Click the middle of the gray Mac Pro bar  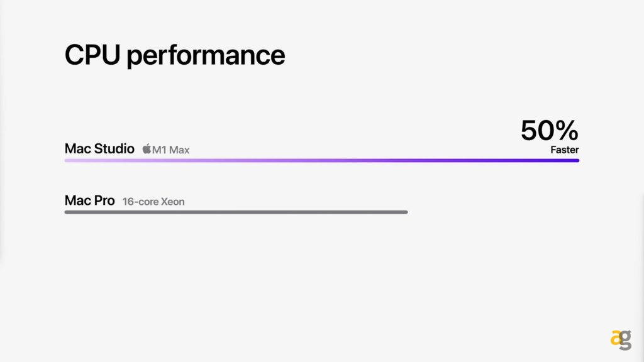[x=236, y=212]
